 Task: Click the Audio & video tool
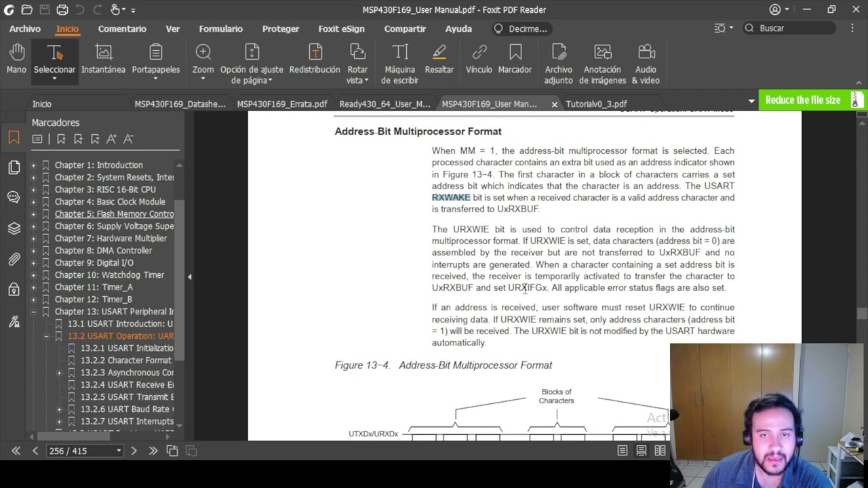(x=646, y=64)
